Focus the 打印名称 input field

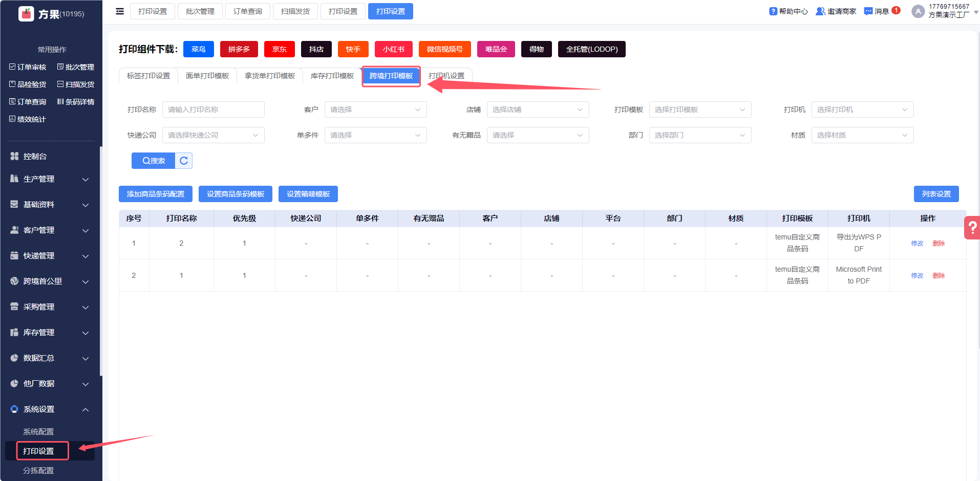[214, 110]
